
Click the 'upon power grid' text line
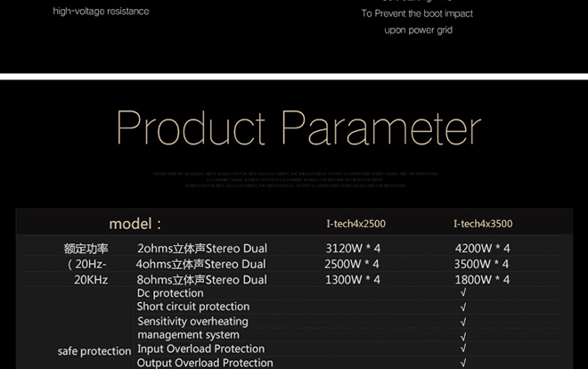point(419,30)
